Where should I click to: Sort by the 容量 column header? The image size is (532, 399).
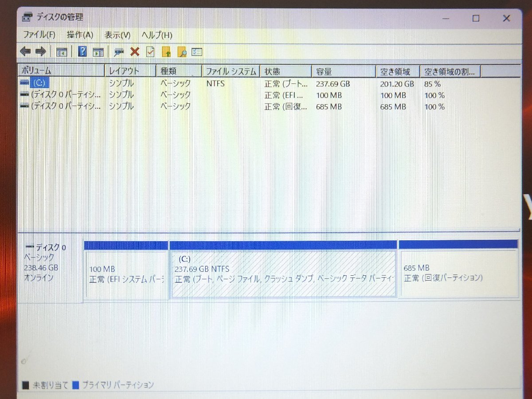click(344, 71)
